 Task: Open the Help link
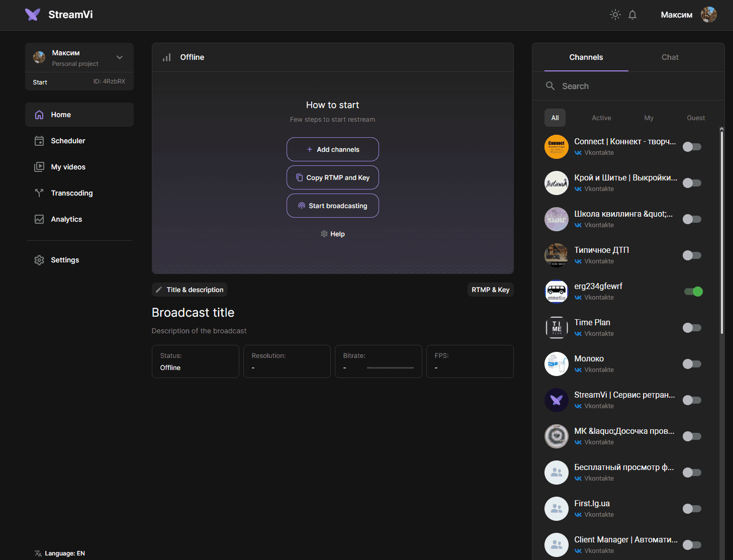[x=333, y=234]
